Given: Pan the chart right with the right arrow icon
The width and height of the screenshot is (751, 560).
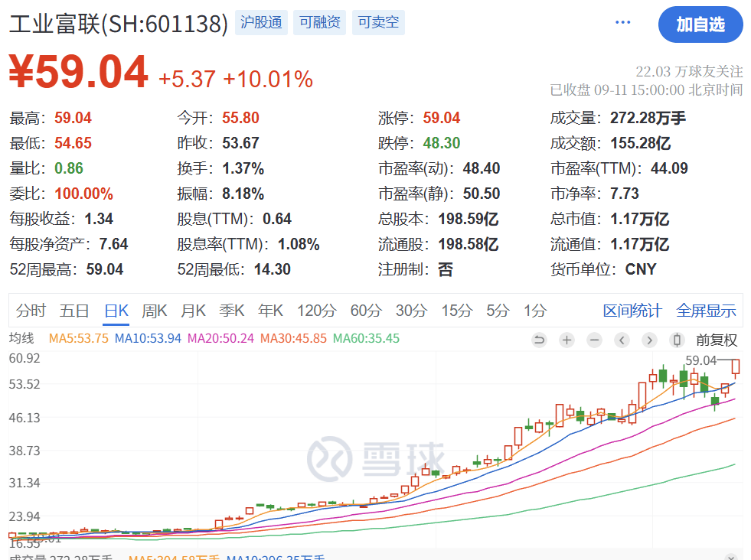Looking at the screenshot, I should [649, 339].
